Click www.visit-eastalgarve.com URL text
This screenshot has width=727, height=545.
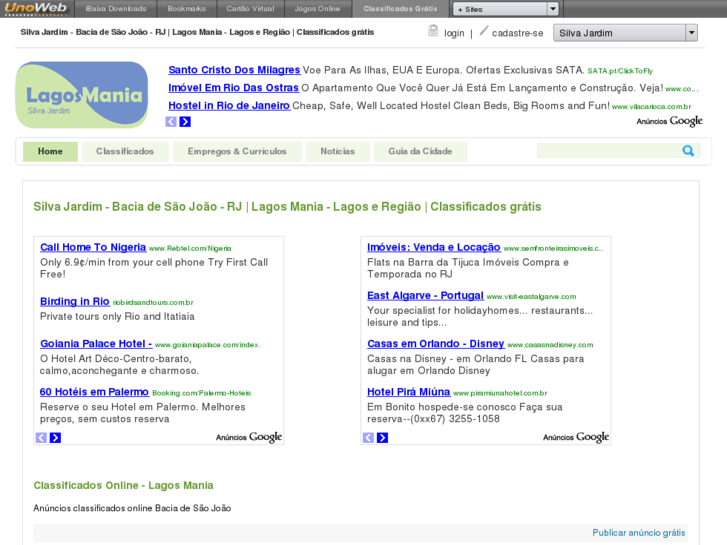[531, 297]
